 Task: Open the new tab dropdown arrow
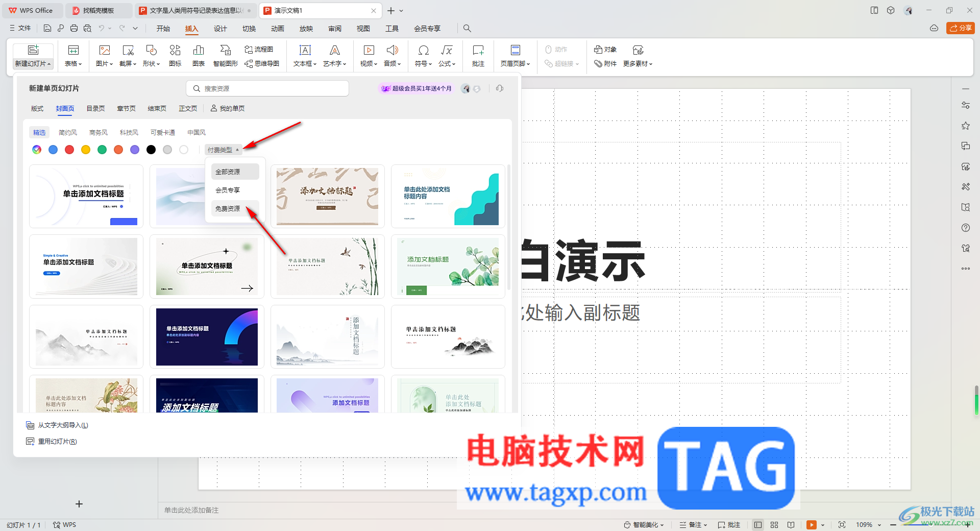point(401,11)
